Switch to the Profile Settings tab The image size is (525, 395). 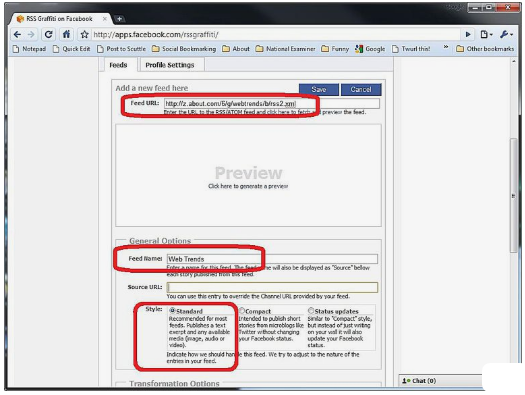coord(170,65)
